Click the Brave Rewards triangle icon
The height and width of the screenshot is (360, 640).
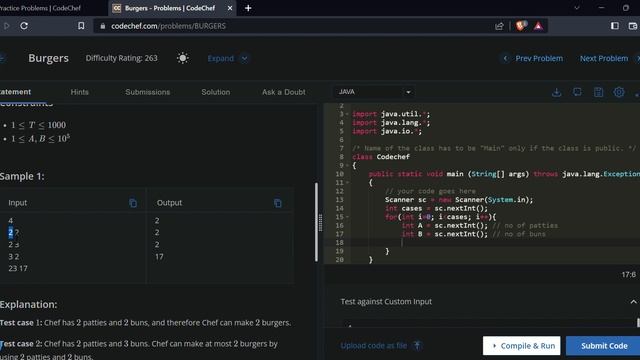538,26
